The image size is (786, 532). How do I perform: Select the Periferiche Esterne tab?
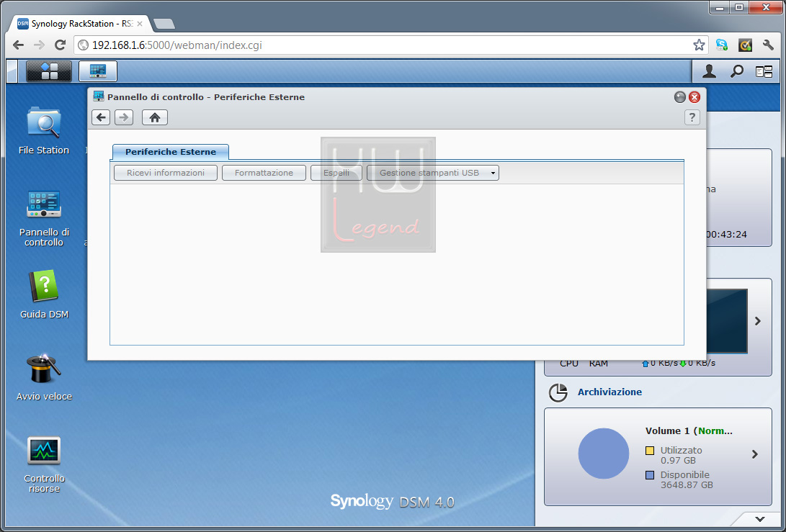click(x=171, y=152)
